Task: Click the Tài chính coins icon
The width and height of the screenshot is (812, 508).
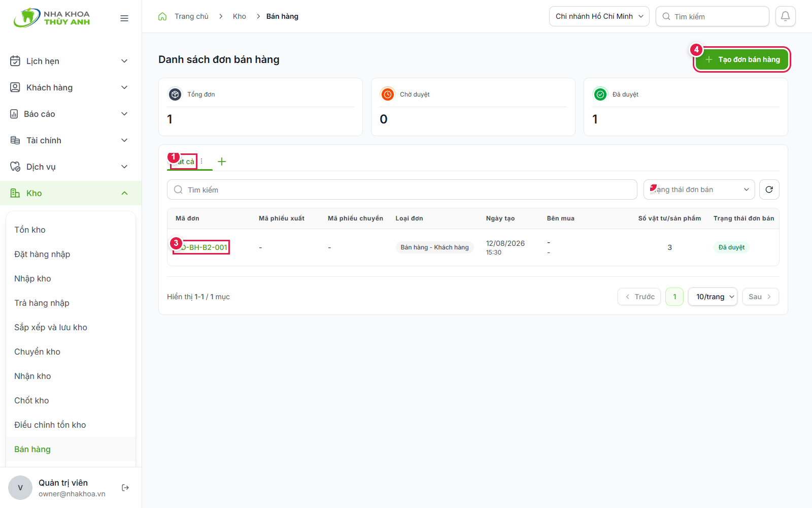Action: click(15, 140)
